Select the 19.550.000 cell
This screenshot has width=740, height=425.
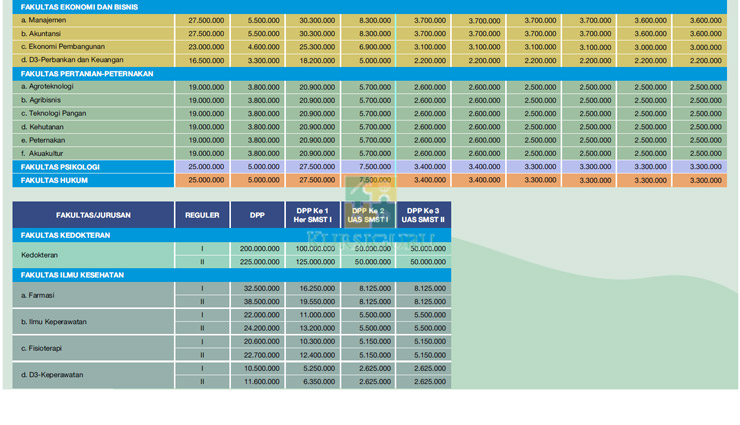(317, 301)
